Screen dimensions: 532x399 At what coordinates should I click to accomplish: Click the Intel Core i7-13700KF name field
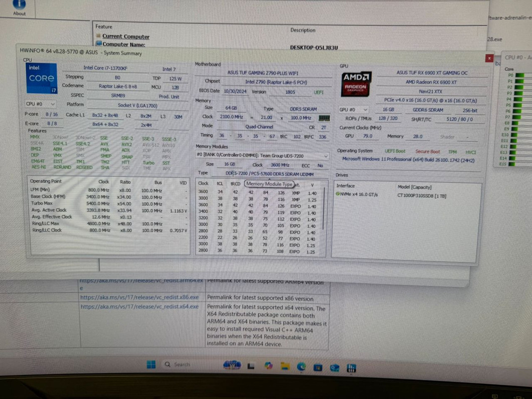pos(106,68)
